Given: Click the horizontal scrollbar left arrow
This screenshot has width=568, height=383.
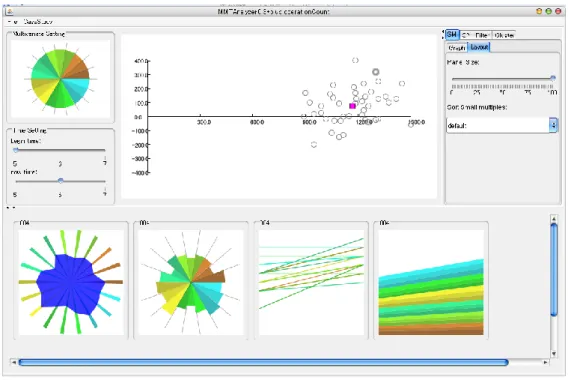Looking at the screenshot, I should coord(13,362).
